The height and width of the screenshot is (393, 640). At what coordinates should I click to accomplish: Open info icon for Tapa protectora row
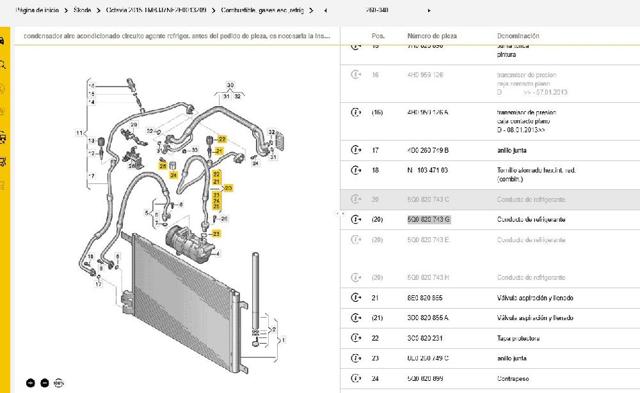click(356, 338)
